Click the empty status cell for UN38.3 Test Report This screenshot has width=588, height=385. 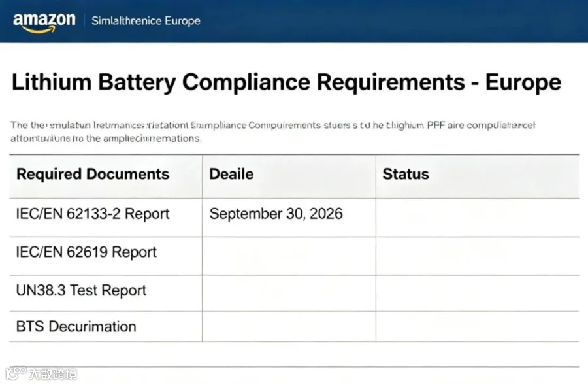tap(478, 293)
